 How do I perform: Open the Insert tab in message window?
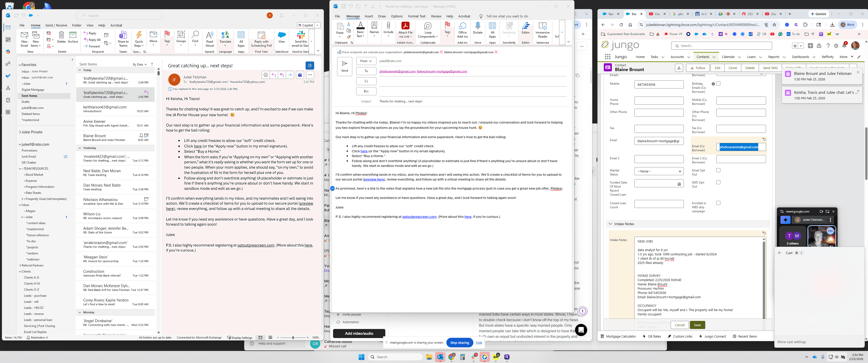click(x=369, y=16)
